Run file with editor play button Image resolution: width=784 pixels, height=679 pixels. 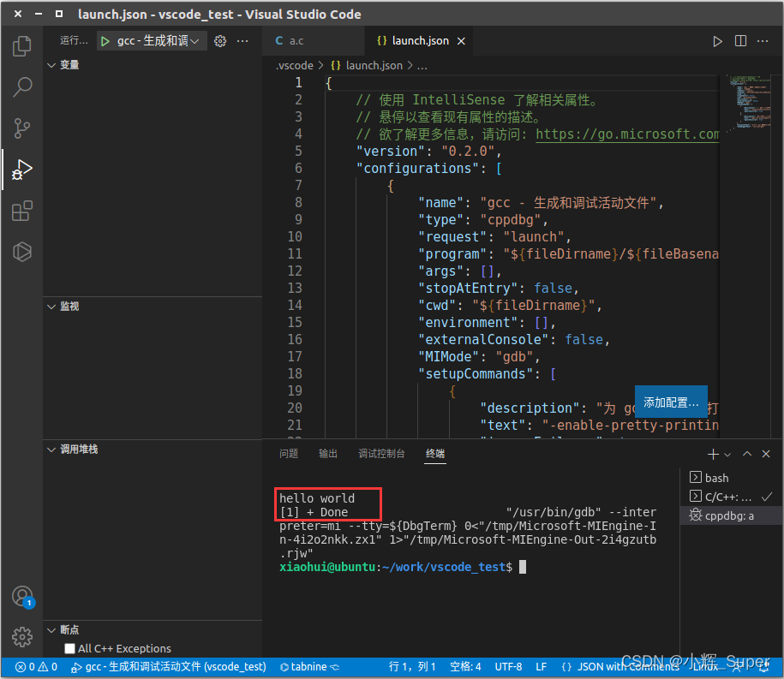(717, 41)
